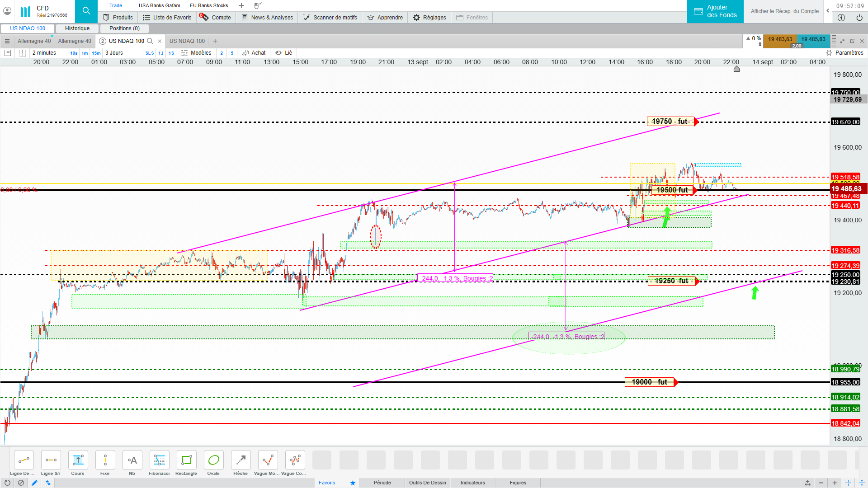Image resolution: width=868 pixels, height=488 pixels.
Task: Click the blue search magnifier button
Action: [86, 11]
